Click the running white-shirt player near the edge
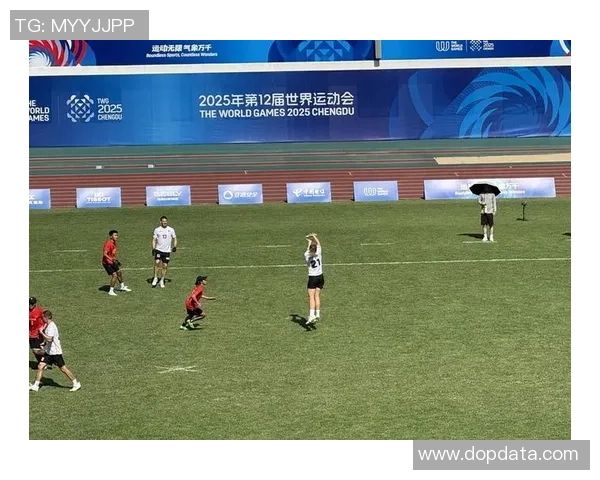This screenshot has height=480, width=600. coord(54,351)
